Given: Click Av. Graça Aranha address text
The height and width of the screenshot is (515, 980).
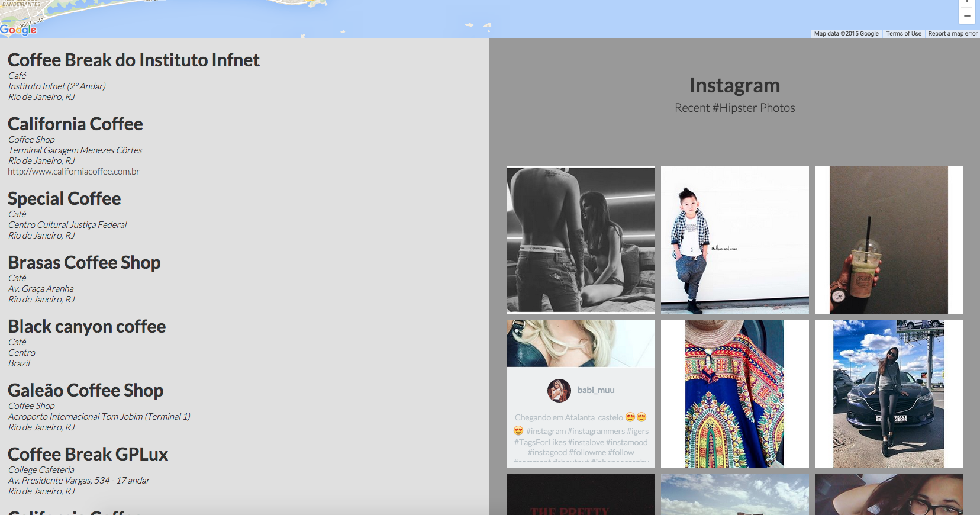Looking at the screenshot, I should click(x=41, y=289).
